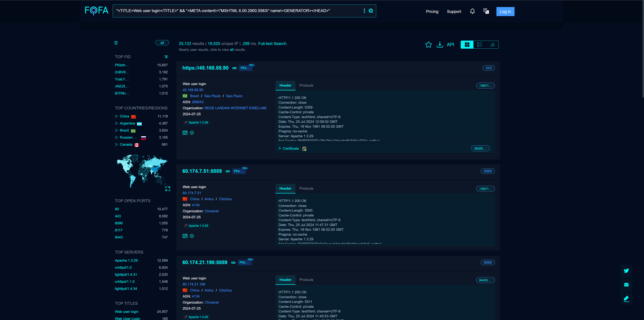The image size is (644, 320).
Task: View website source icon for 60.174.7.51
Action: point(185,236)
